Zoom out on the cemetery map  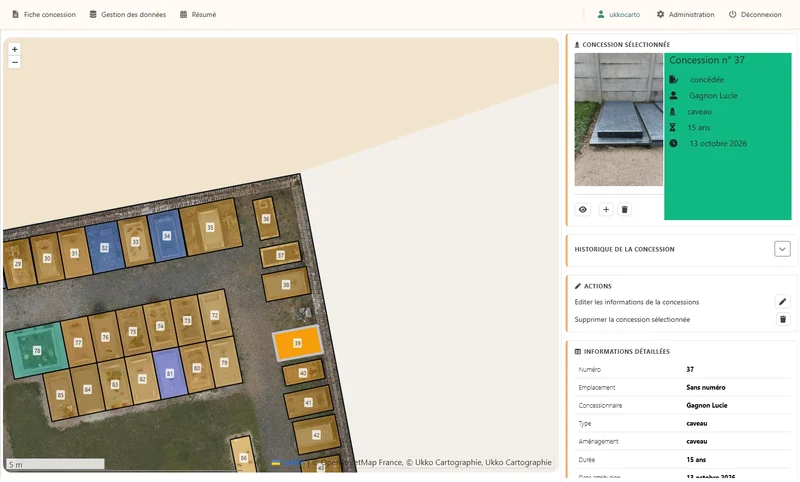(x=14, y=62)
